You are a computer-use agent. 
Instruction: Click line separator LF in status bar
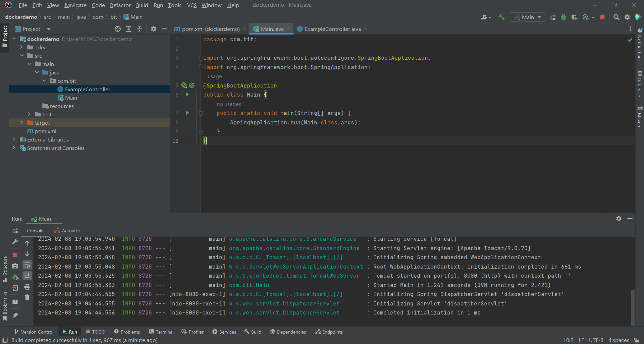(581, 340)
